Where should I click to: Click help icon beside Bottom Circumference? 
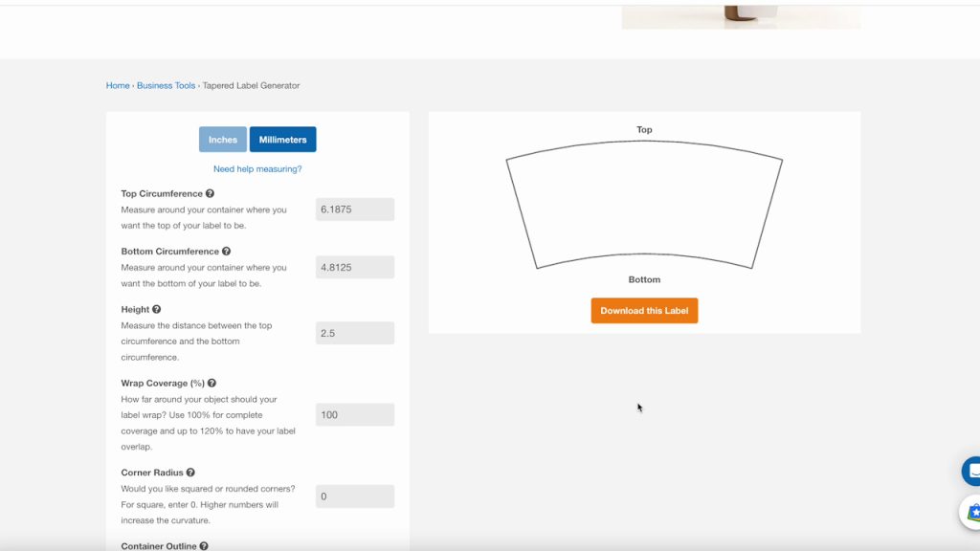[226, 252]
